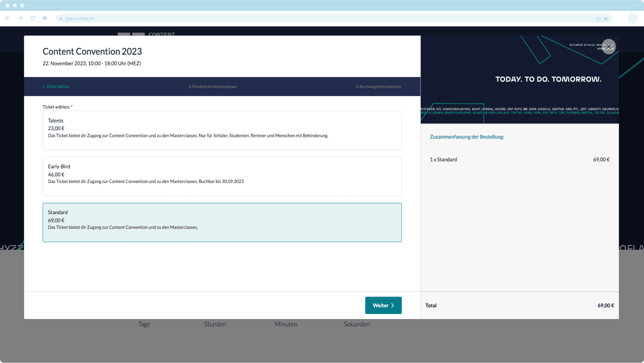Go to step 1. Ticket wählen
The image size is (644, 363).
coord(56,87)
